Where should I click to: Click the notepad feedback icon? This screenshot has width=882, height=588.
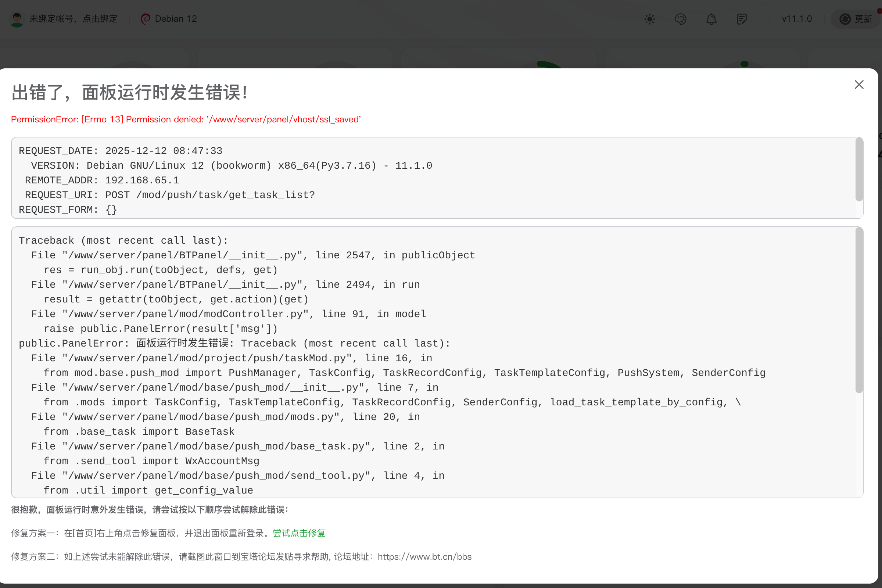click(x=742, y=19)
